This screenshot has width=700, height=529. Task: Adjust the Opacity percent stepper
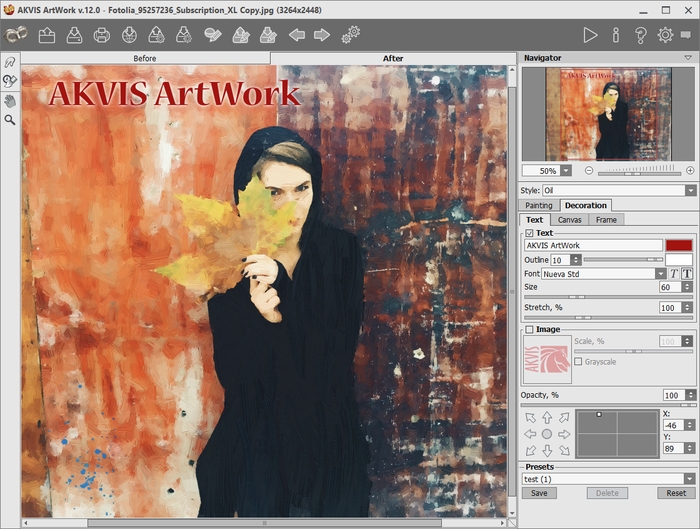point(691,395)
